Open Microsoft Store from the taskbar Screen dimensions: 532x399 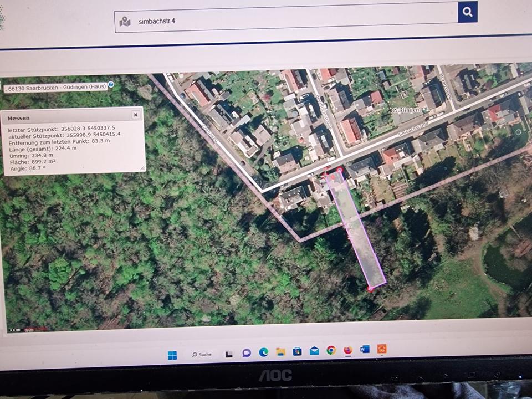tap(298, 352)
